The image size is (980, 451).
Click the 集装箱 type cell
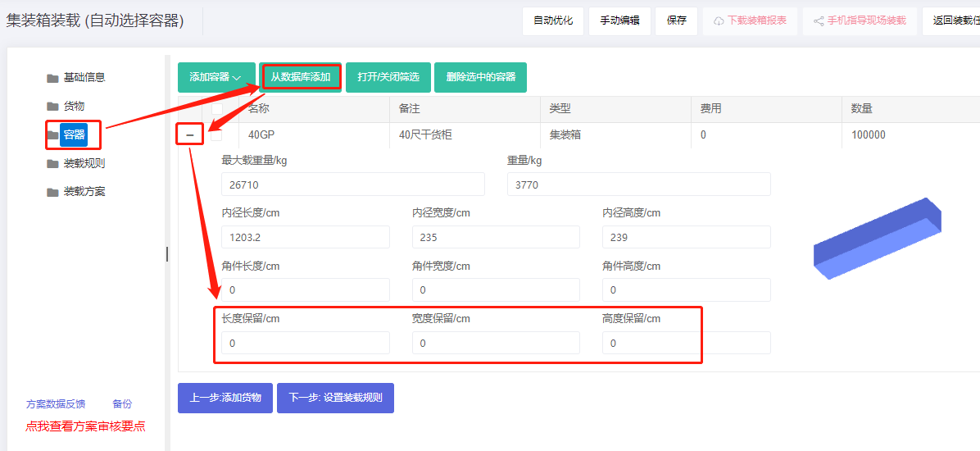tap(615, 135)
